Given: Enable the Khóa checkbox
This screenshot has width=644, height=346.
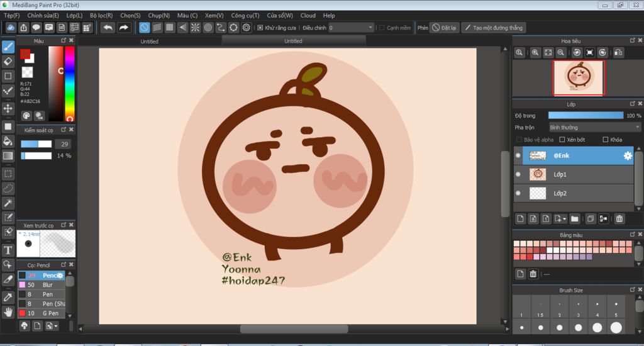Looking at the screenshot, I should 606,140.
